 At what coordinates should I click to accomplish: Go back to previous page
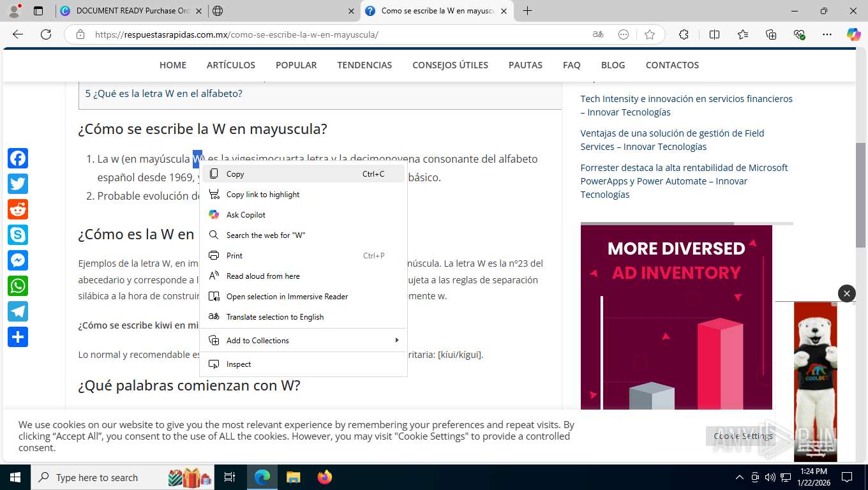18,34
